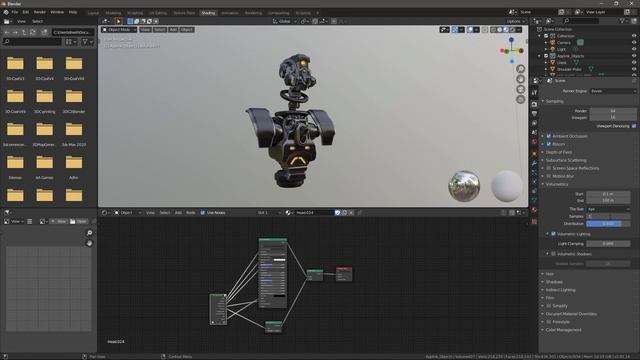Click the file browser search field
Image resolution: width=640 pixels, height=360 pixels.
click(32, 42)
